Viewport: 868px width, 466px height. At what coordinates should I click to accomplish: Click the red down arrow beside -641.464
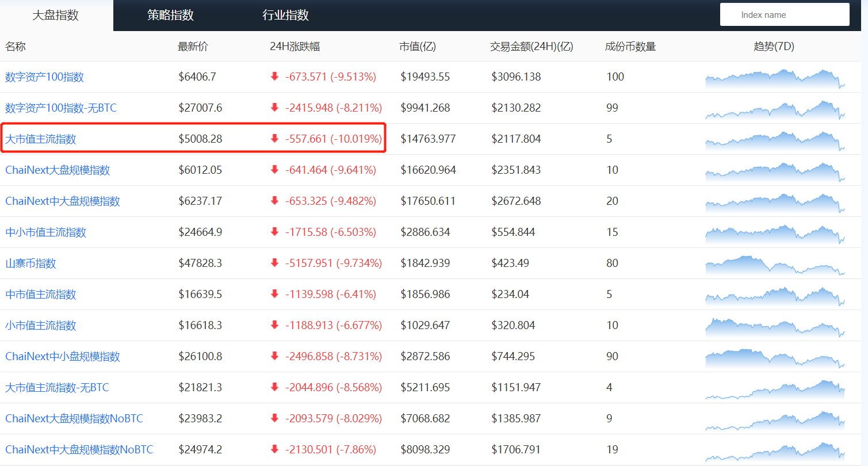coord(274,170)
